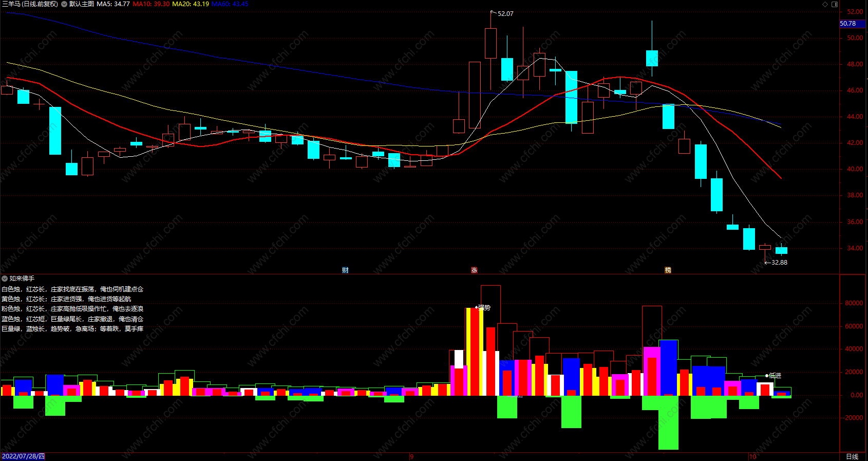The height and width of the screenshot is (461, 868).
Task: Click the 44.00 price axis label
Action: [x=855, y=117]
